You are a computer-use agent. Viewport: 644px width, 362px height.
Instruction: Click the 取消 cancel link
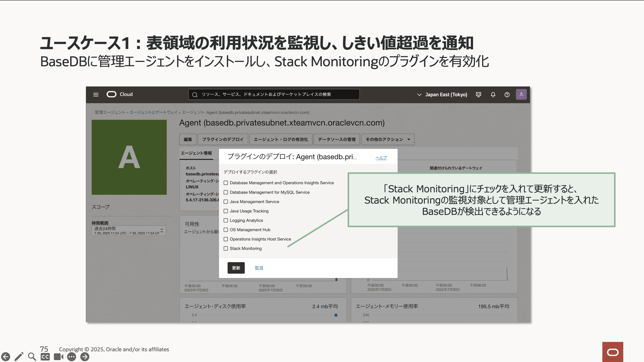[x=259, y=268]
